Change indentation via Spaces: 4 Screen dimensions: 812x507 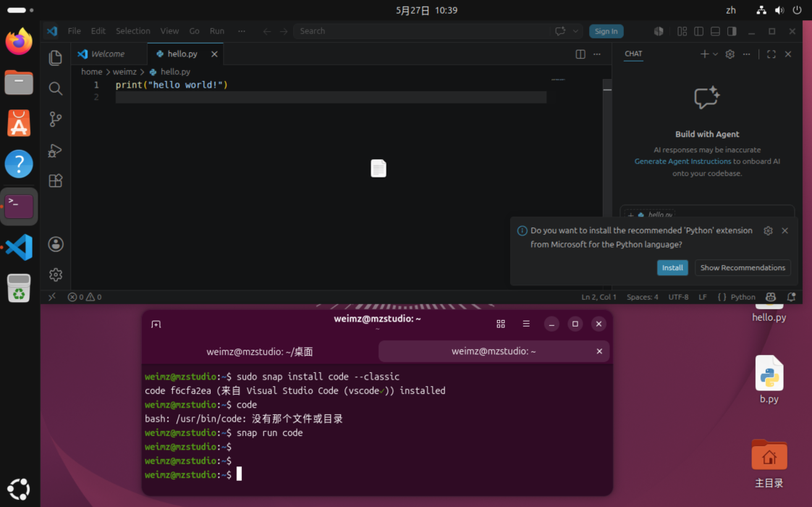tap(642, 297)
